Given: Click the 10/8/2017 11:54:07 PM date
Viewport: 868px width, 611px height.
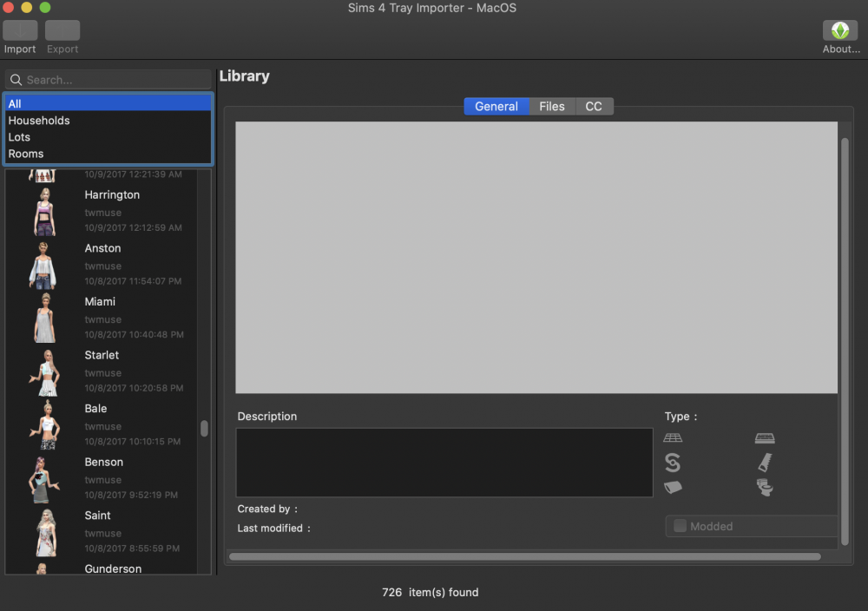Looking at the screenshot, I should click(133, 281).
